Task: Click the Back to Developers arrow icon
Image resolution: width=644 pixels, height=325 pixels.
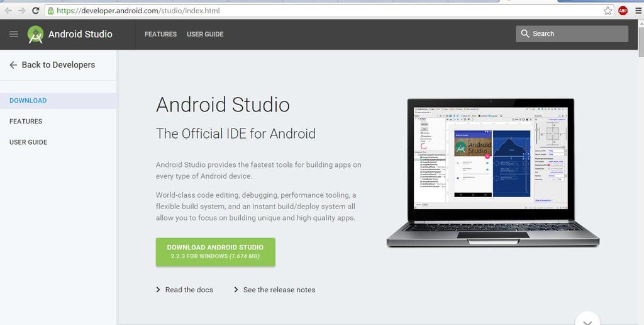Action: (13, 65)
